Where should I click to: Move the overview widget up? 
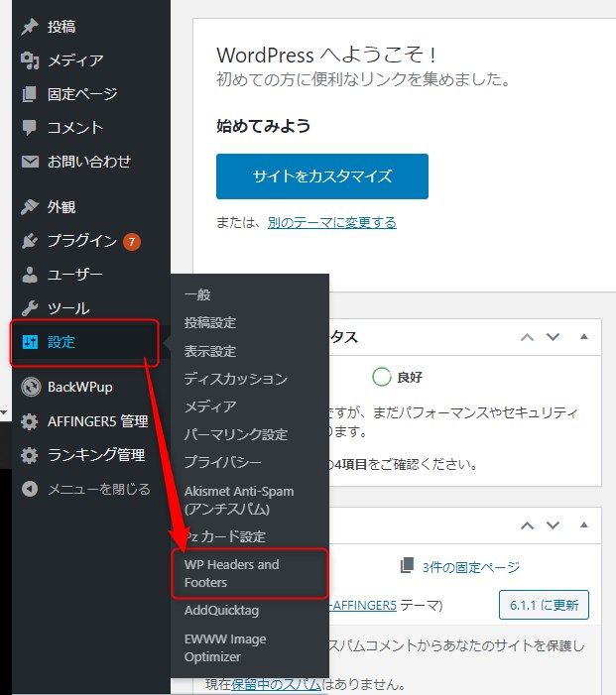527,526
